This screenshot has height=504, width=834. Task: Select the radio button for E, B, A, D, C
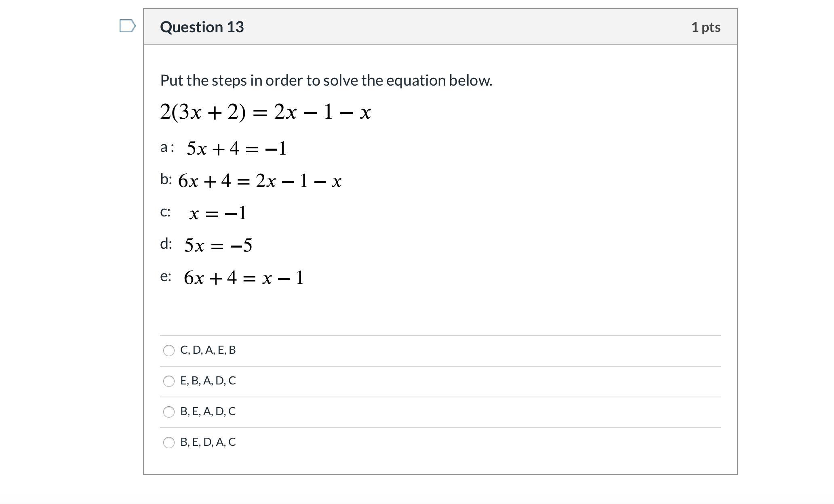click(169, 381)
